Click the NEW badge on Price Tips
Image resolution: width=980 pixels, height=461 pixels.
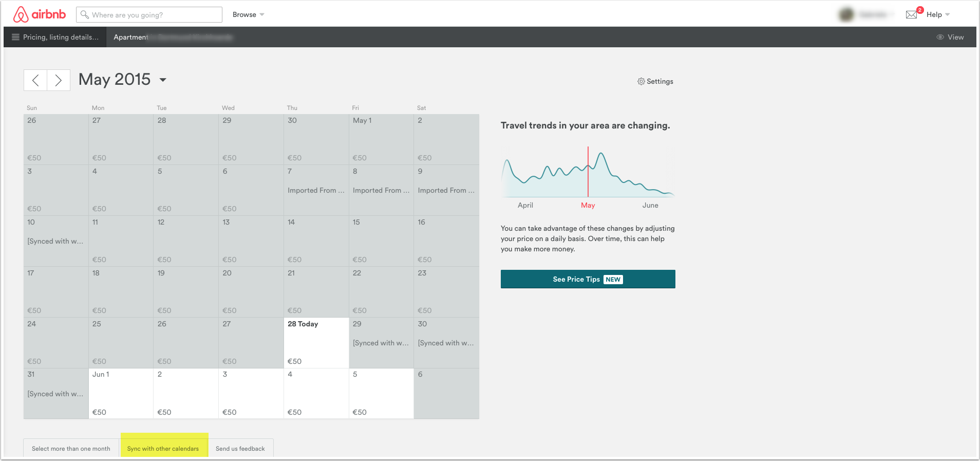613,280
